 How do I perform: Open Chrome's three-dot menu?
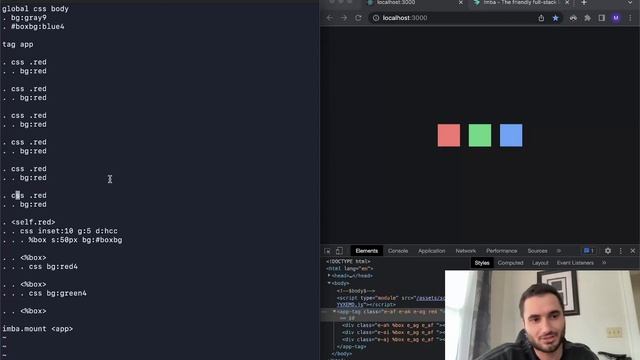[631, 18]
